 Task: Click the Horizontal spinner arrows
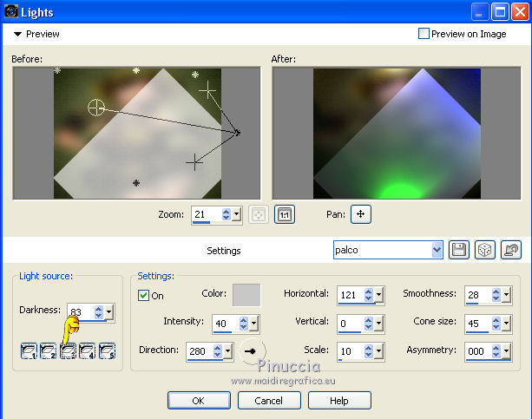pos(369,295)
